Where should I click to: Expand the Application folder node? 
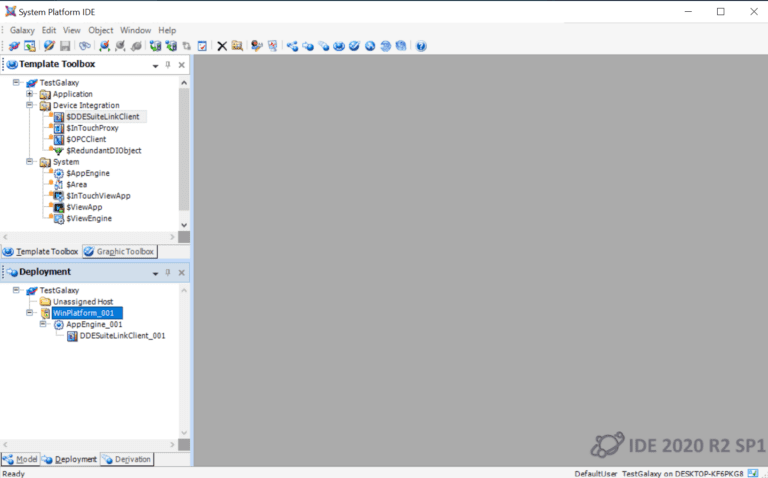click(29, 94)
